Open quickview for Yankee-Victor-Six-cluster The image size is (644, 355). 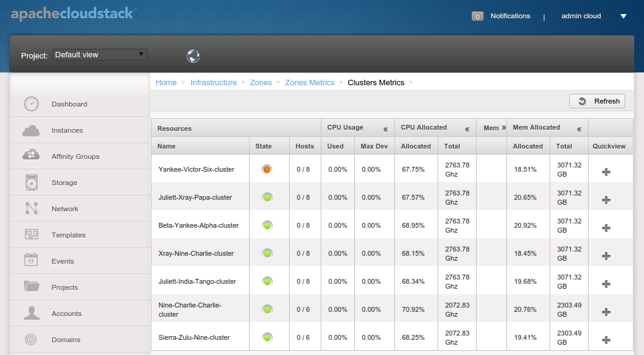click(x=606, y=172)
